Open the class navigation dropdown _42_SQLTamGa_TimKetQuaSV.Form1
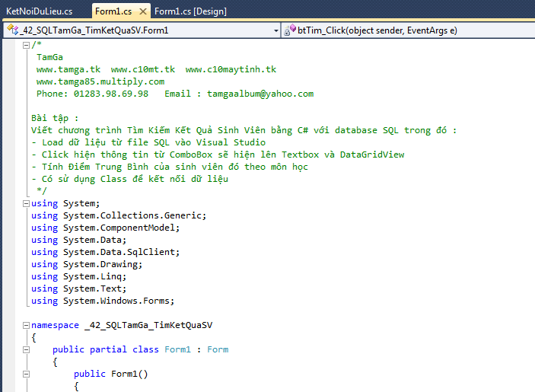Screen dimensions: 535x392 point(142,30)
